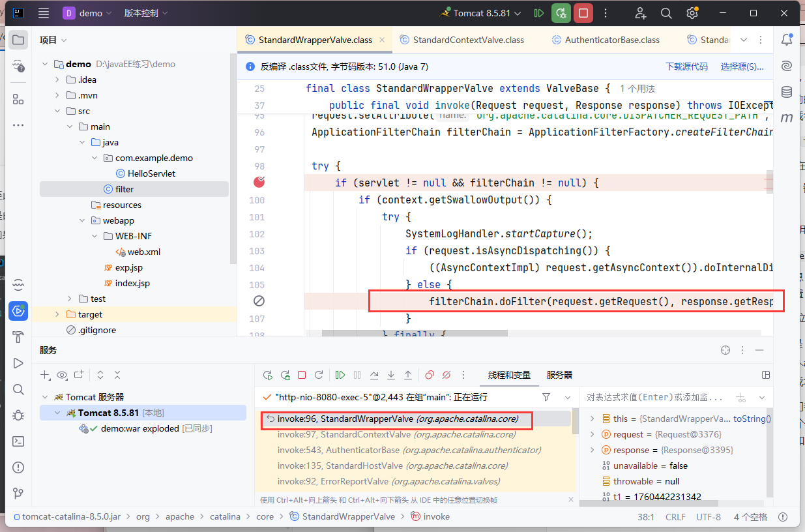Click View Breakpoints double-circle icon
The image size is (805, 532).
click(430, 375)
